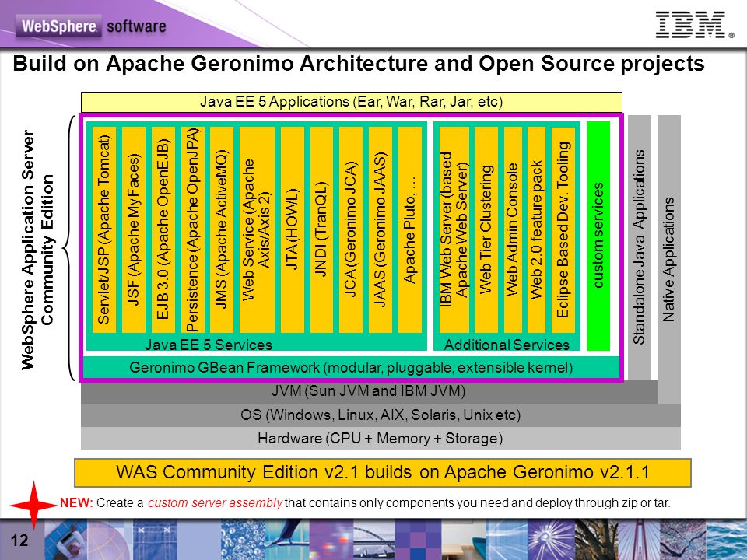
Task: Click the red 'custom server assembly' text
Action: (215, 503)
